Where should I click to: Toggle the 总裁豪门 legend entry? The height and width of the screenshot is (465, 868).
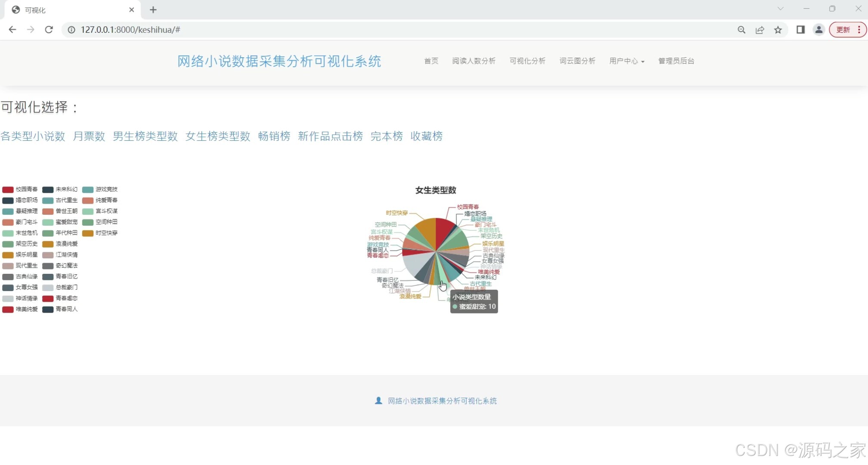(x=60, y=287)
